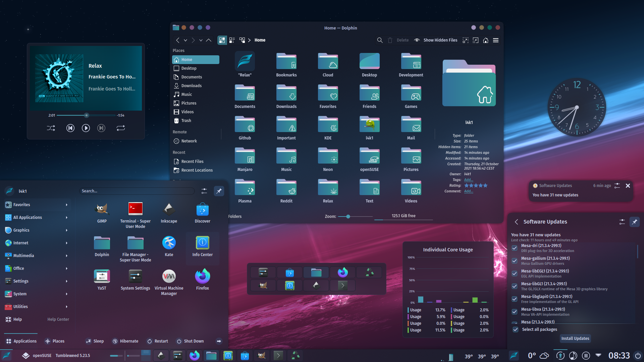
Task: Go up one folder in Dolphin
Action: tap(209, 40)
